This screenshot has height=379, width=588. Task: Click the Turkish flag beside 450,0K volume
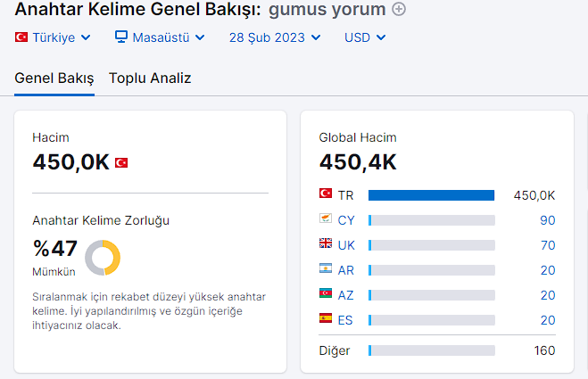(x=121, y=162)
